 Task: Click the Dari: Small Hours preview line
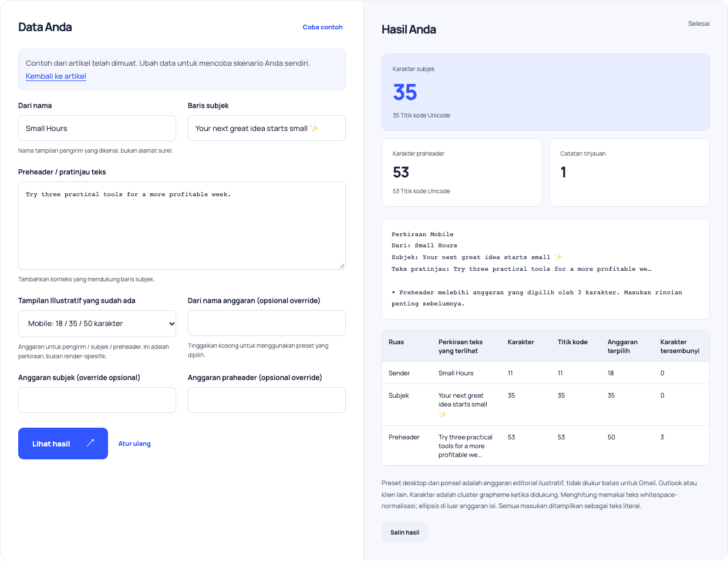click(424, 246)
